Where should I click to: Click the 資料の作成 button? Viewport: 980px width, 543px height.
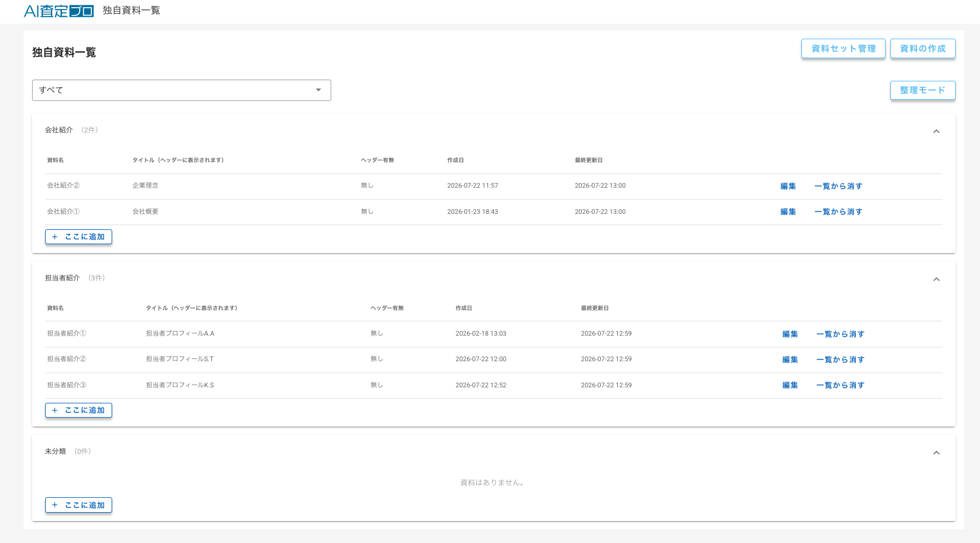[923, 49]
